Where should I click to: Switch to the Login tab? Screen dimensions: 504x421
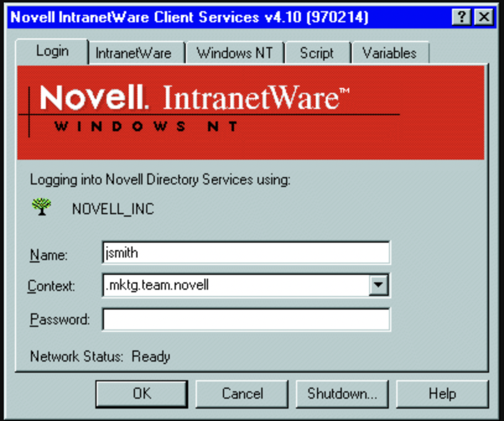tap(52, 51)
